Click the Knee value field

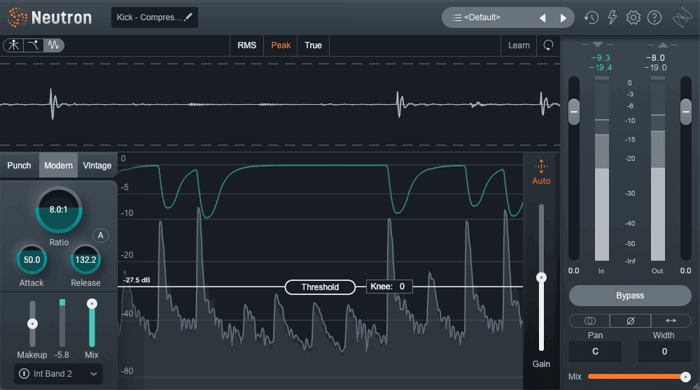389,286
